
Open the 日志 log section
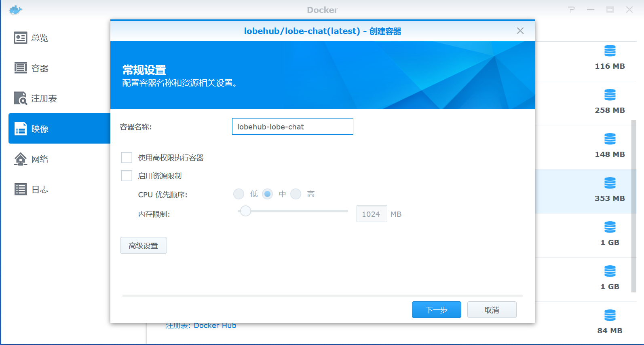pyautogui.click(x=20, y=189)
